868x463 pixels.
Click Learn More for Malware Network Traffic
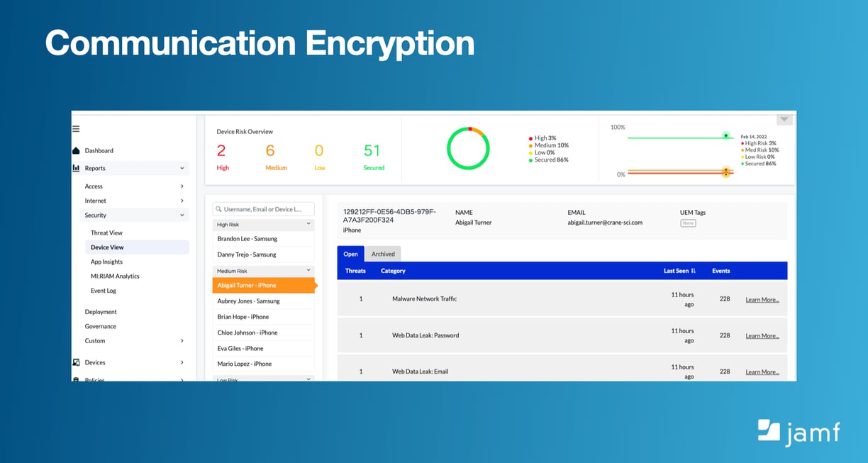(762, 300)
